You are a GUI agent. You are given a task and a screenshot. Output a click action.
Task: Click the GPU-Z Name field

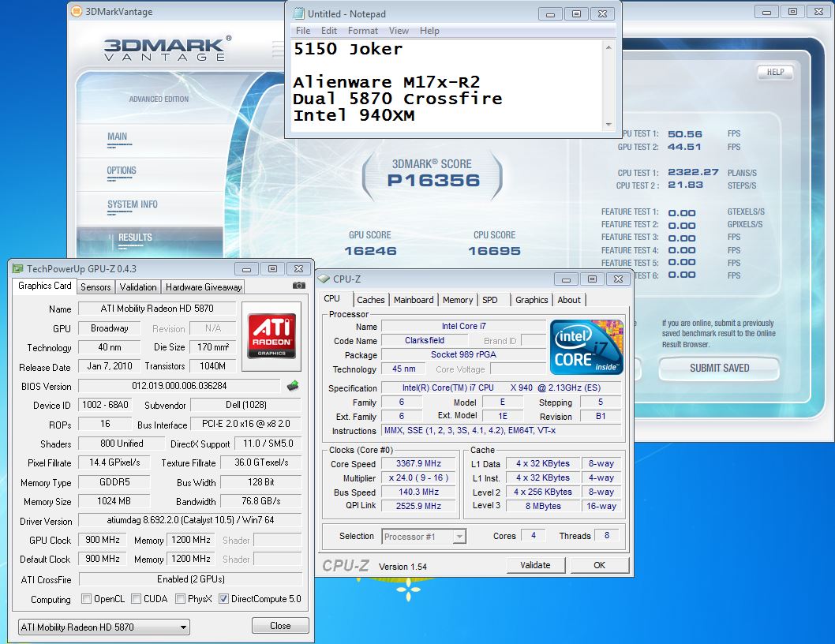coord(157,309)
